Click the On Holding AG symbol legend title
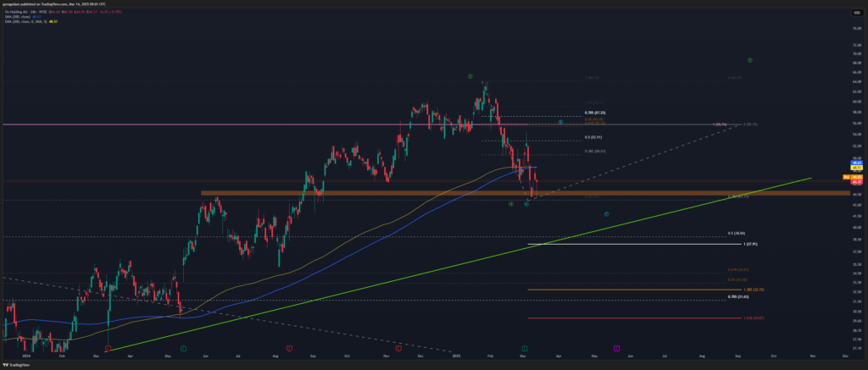Screen dimensions: 868x370 [25, 12]
